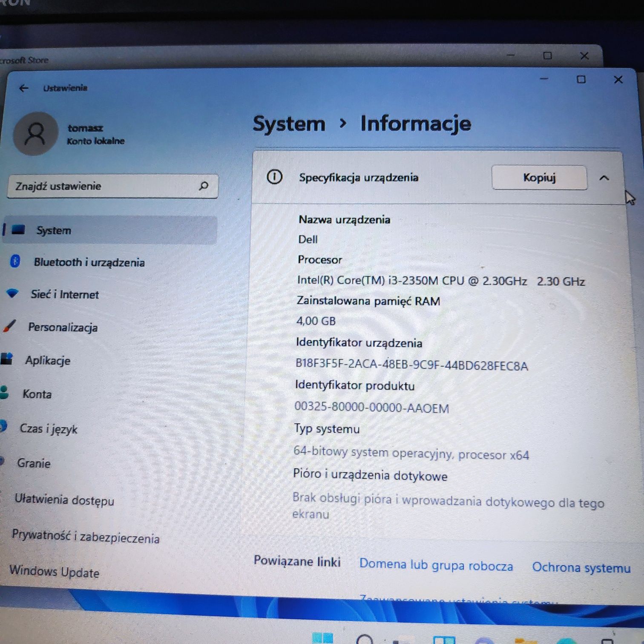Open the tomasz account avatar

[x=35, y=134]
